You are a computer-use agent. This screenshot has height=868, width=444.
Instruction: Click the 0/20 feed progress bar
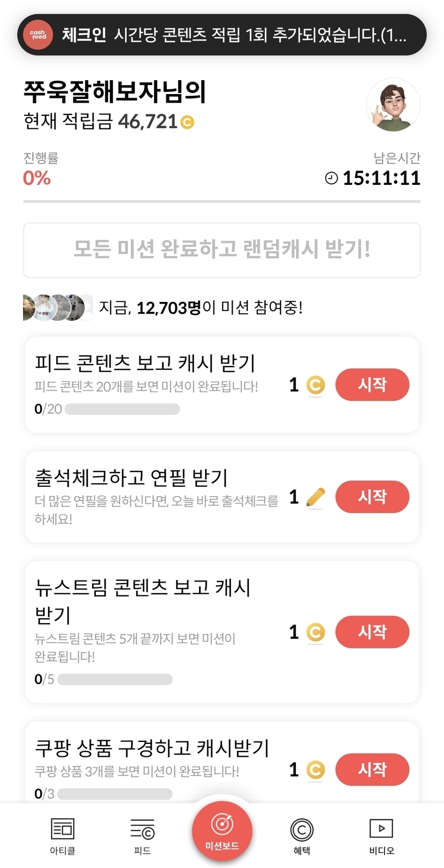(x=122, y=409)
